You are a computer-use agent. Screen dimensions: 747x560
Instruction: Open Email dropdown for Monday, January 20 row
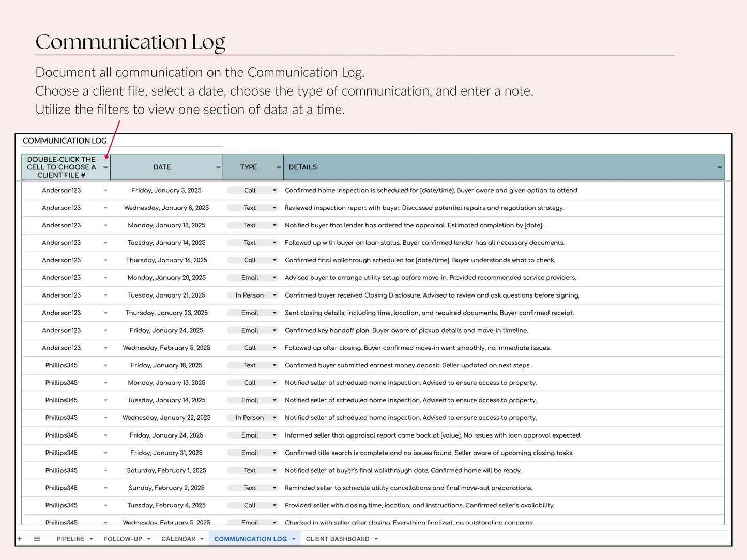click(x=253, y=278)
